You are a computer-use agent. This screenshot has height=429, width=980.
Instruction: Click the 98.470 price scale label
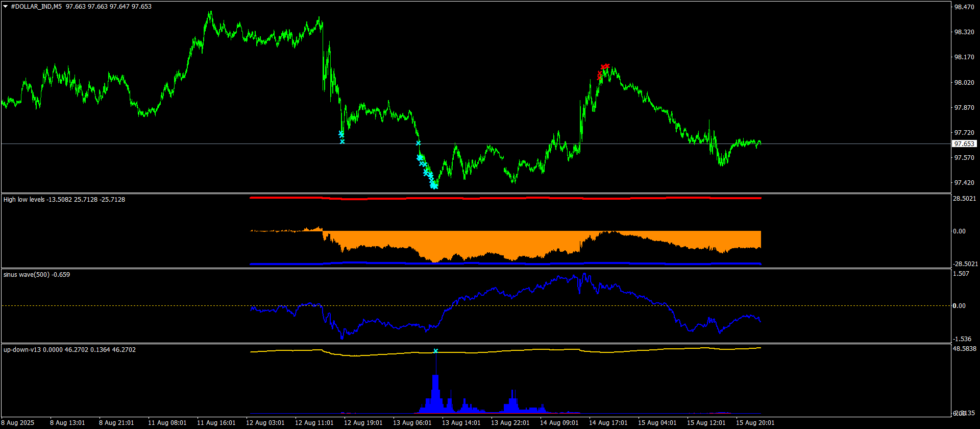pos(964,7)
